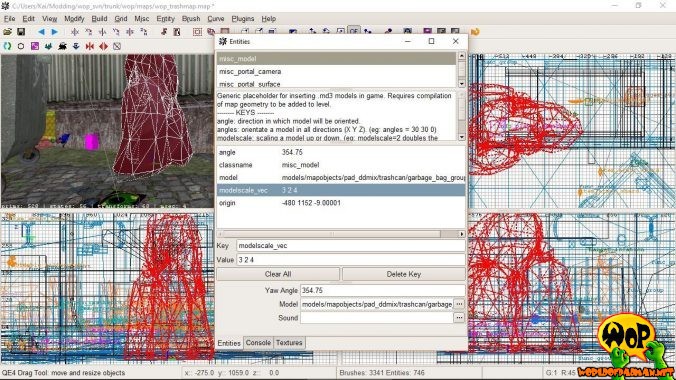The width and height of the screenshot is (676, 380).
Task: Click the x-axis Flip toolbar icon
Action: point(75,32)
